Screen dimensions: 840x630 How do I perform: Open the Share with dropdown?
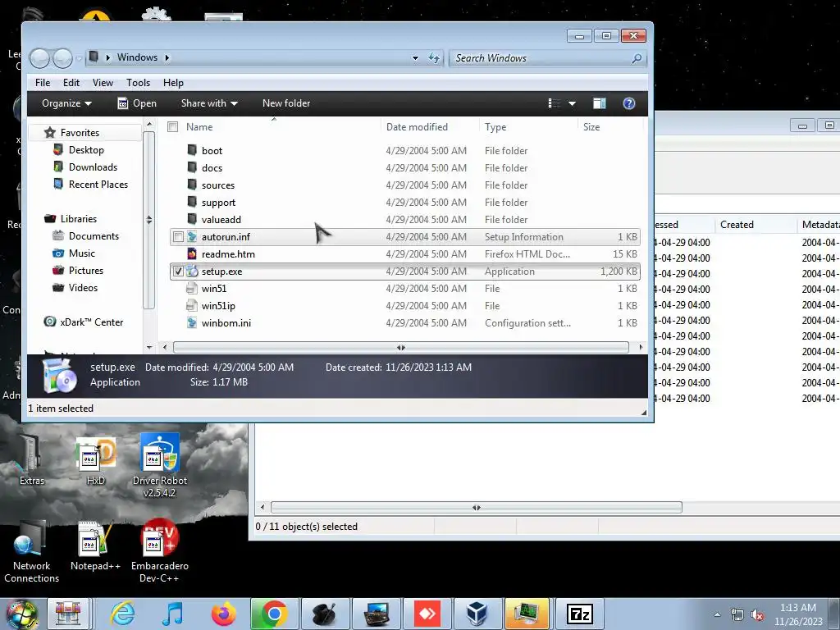point(209,103)
